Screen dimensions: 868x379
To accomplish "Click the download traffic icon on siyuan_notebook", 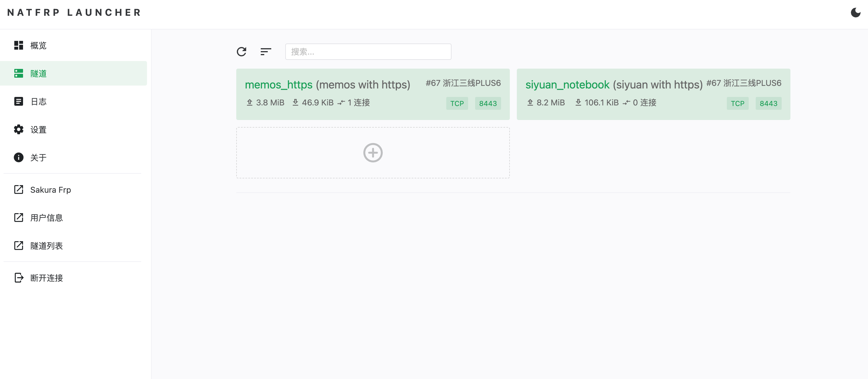I will [578, 102].
